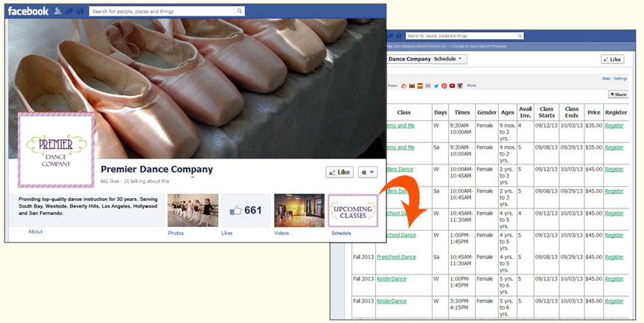The height and width of the screenshot is (323, 644).
Task: Like the Premier Dance Company page
Action: pyautogui.click(x=339, y=172)
